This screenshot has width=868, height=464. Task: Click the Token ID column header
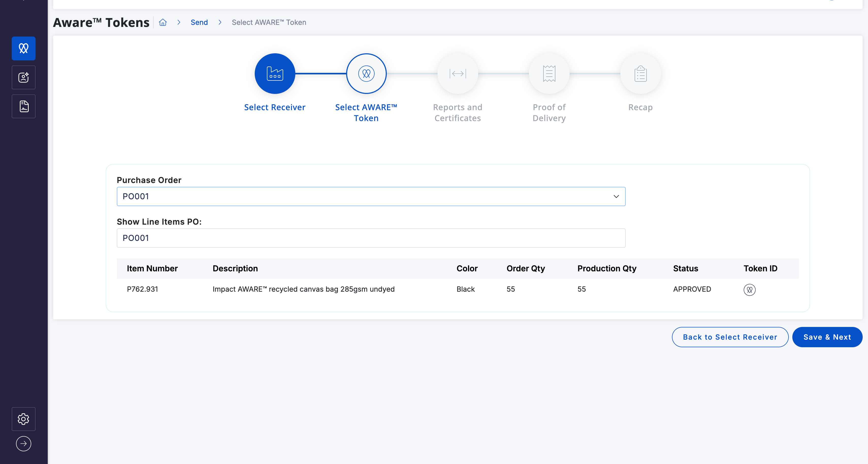(761, 268)
